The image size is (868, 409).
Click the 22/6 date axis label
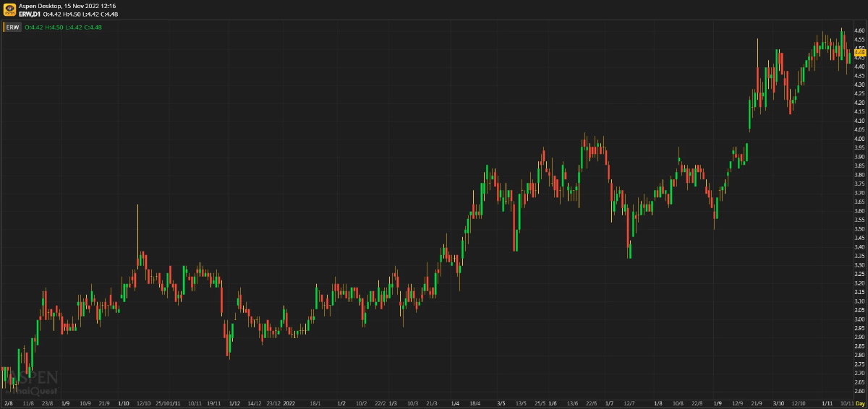pyautogui.click(x=592, y=403)
